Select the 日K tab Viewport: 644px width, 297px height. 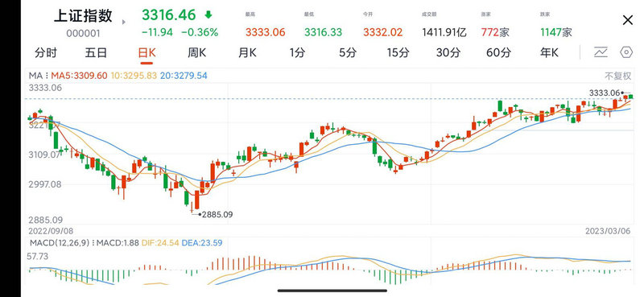pyautogui.click(x=147, y=52)
